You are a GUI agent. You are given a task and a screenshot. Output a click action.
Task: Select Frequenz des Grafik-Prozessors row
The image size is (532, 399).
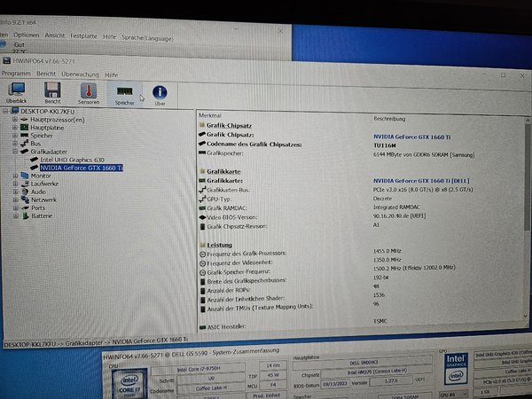300,253
